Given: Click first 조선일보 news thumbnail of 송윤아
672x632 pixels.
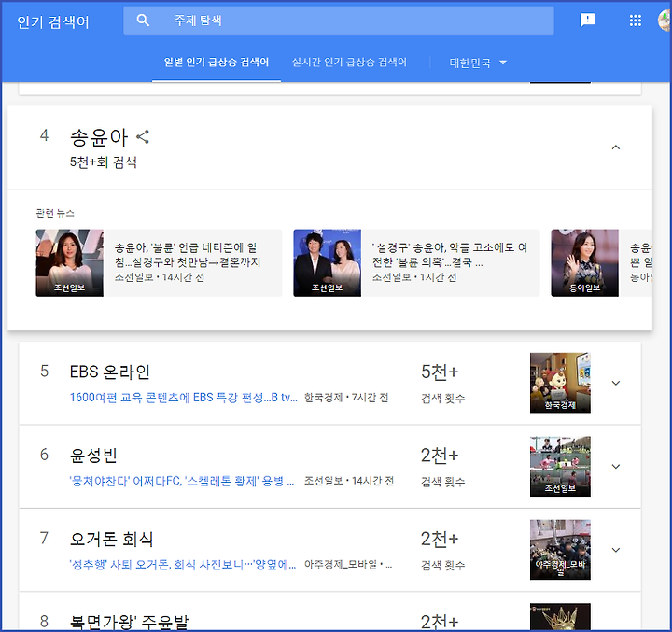Looking at the screenshot, I should click(69, 263).
